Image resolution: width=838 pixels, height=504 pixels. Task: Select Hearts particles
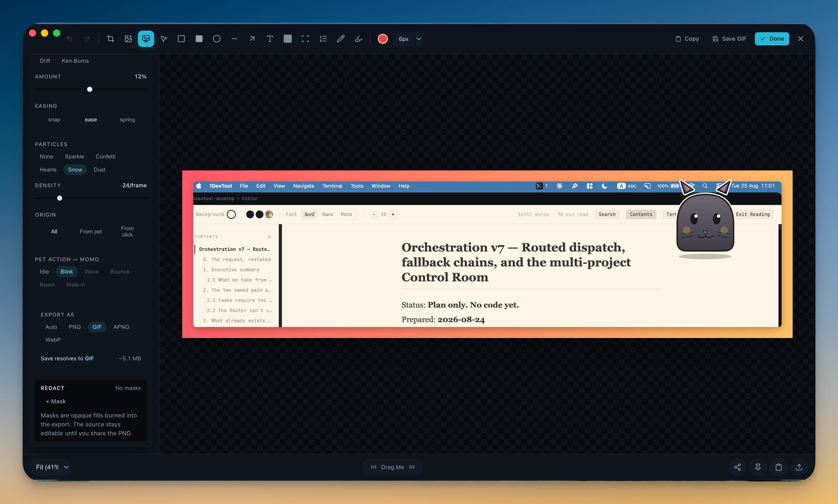[x=48, y=169]
